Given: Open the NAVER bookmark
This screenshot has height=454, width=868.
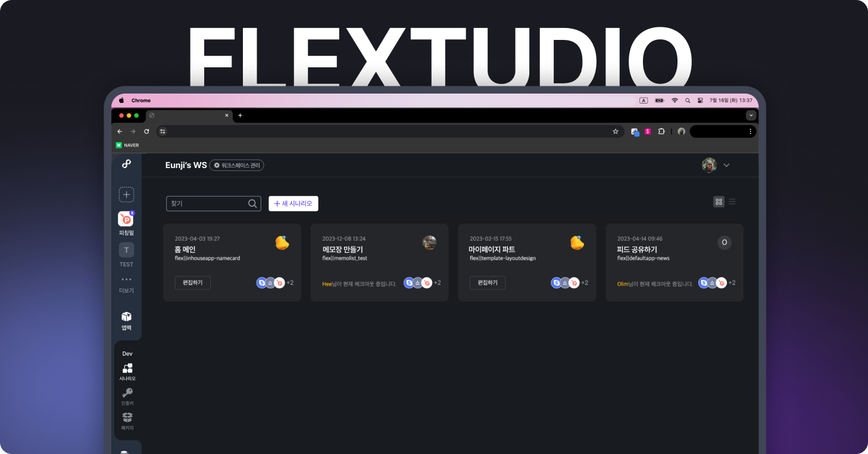Looking at the screenshot, I should pos(127,145).
